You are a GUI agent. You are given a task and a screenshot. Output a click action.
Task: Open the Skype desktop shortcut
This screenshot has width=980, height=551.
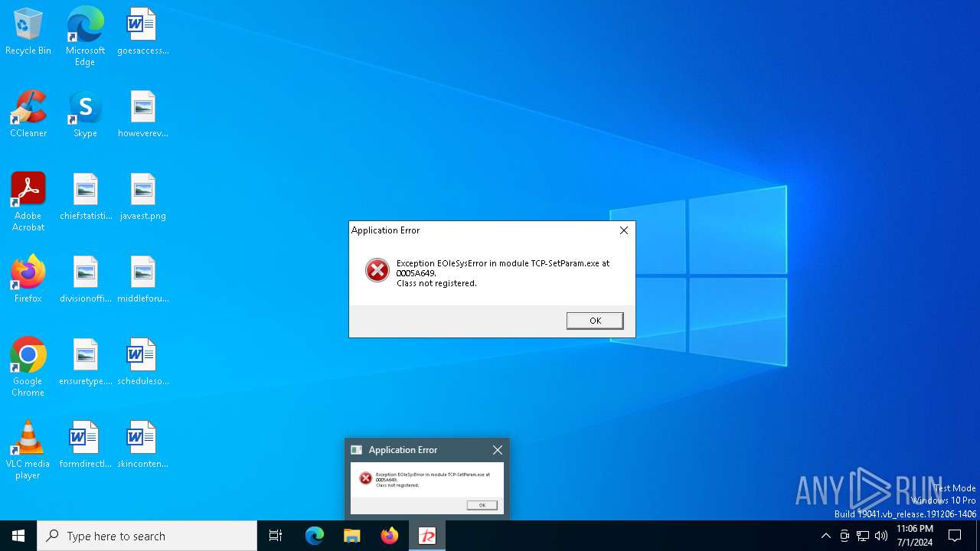[x=85, y=115]
